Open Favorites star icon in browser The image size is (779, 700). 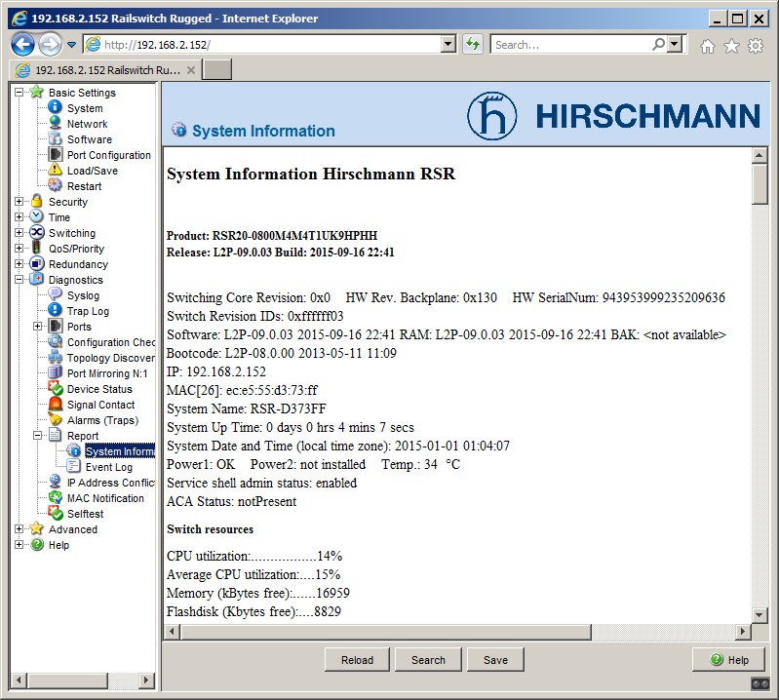(x=731, y=46)
